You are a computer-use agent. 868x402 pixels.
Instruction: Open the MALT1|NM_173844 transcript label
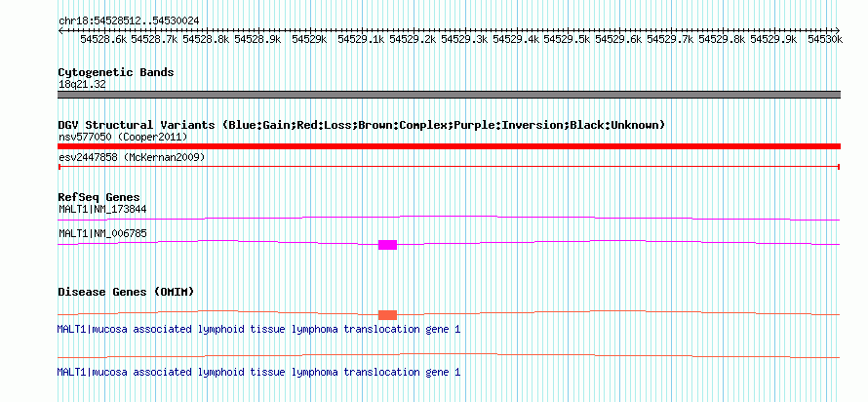coord(102,210)
